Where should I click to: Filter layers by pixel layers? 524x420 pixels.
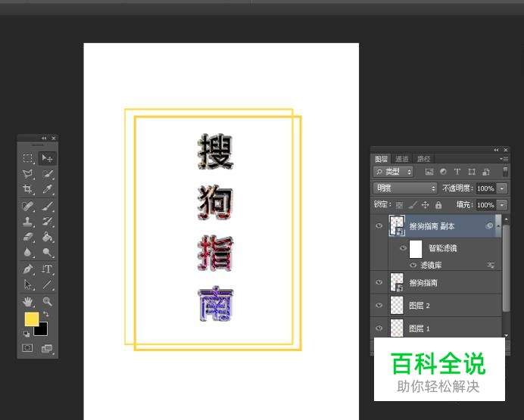point(429,172)
